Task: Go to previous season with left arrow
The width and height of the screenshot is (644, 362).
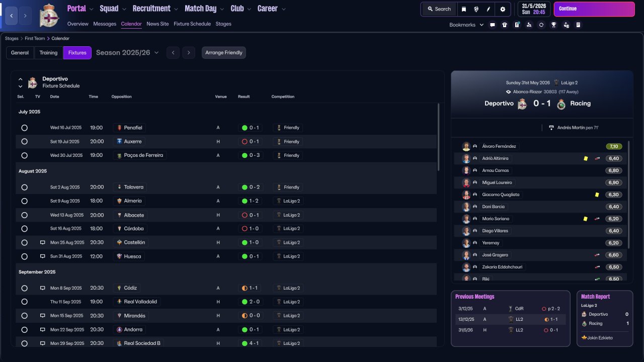Action: coord(173,52)
